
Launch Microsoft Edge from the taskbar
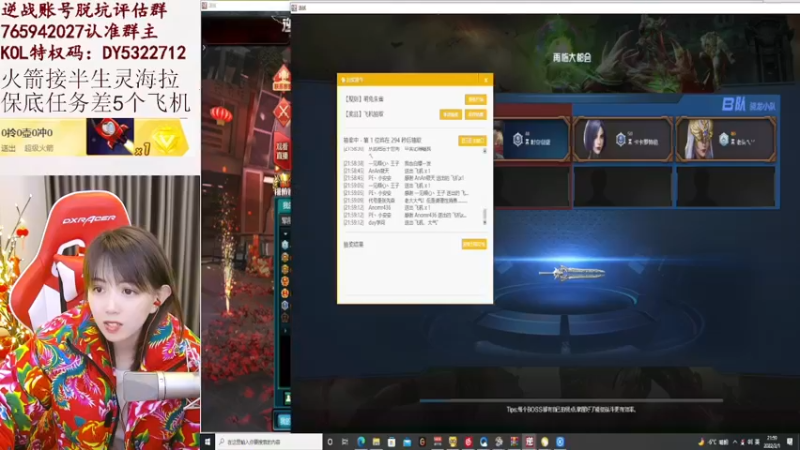[x=361, y=442]
